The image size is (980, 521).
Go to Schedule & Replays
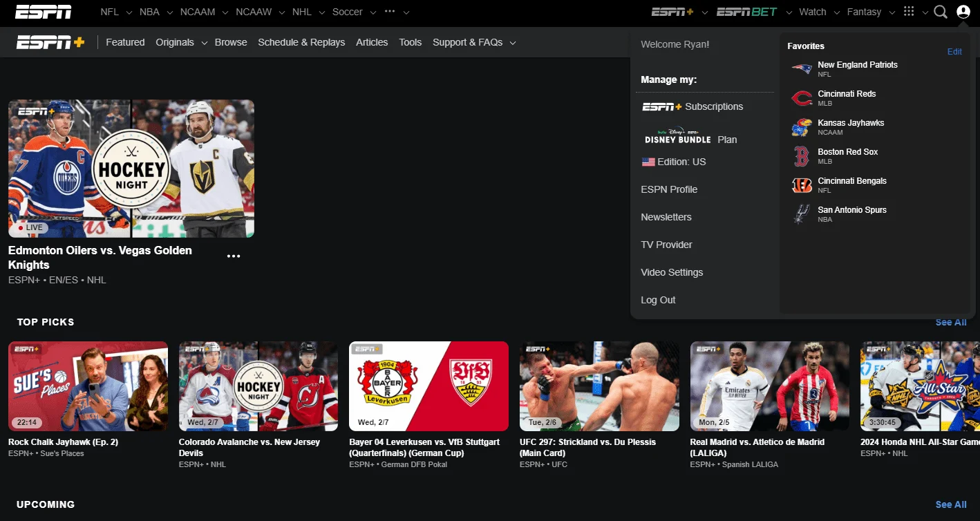[x=301, y=42]
